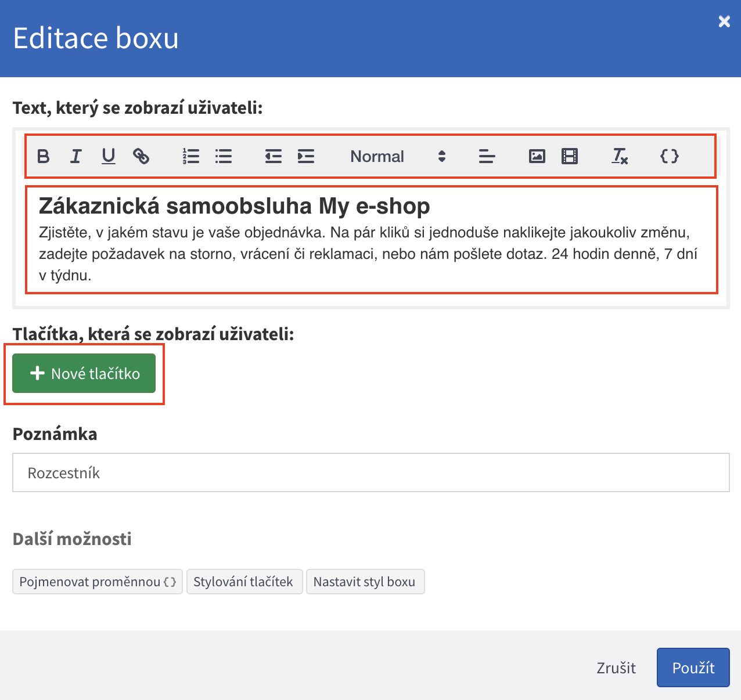Underline the selected text
The height and width of the screenshot is (700, 741).
click(x=108, y=156)
